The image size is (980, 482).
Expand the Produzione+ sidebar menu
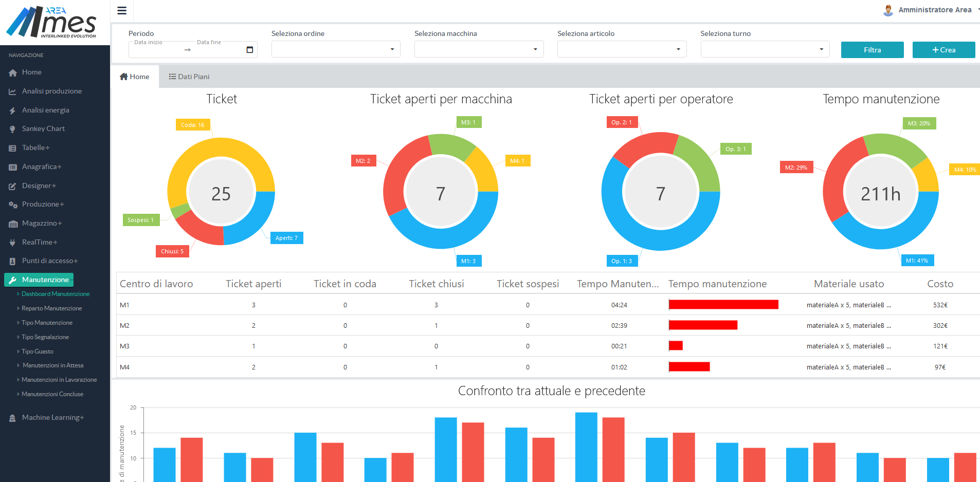coord(43,204)
